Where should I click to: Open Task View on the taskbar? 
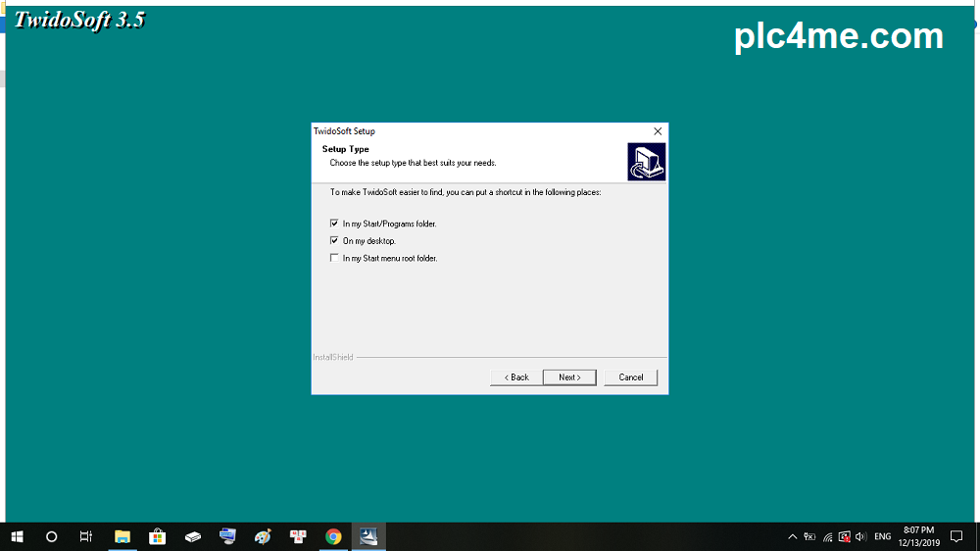click(86, 536)
